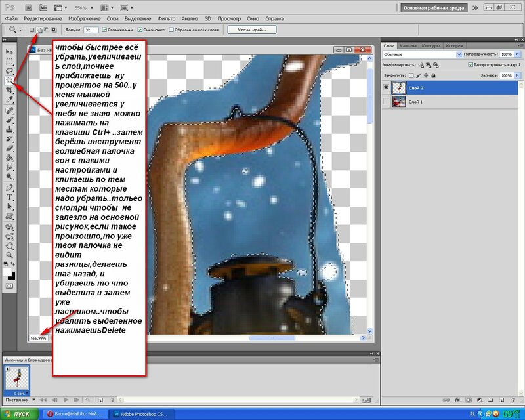525x420 pixels.
Task: Toggle Распространить кадр 1 checkbox
Action: [x=471, y=65]
